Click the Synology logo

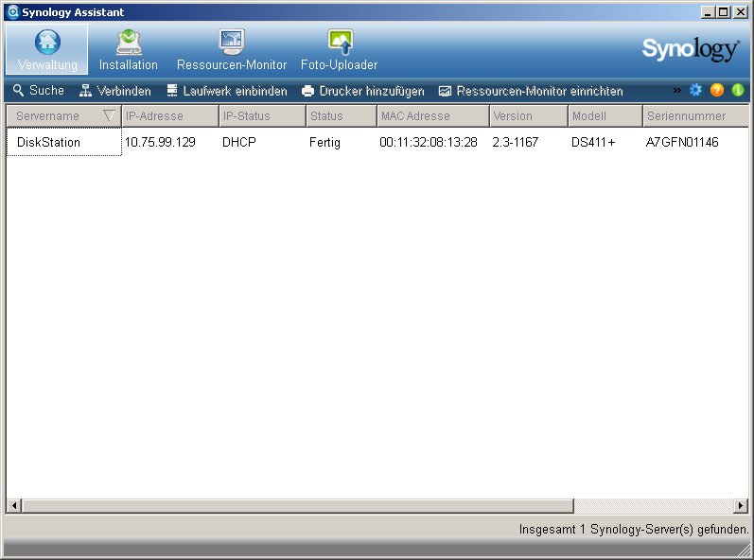point(691,49)
